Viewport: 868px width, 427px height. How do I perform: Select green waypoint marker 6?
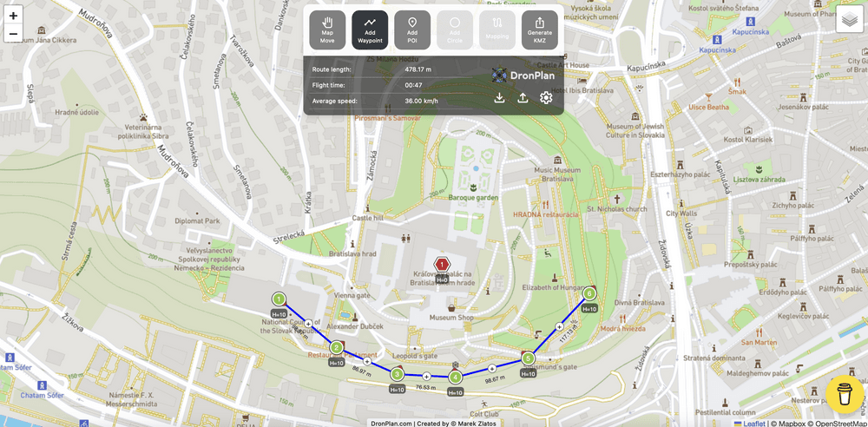589,293
